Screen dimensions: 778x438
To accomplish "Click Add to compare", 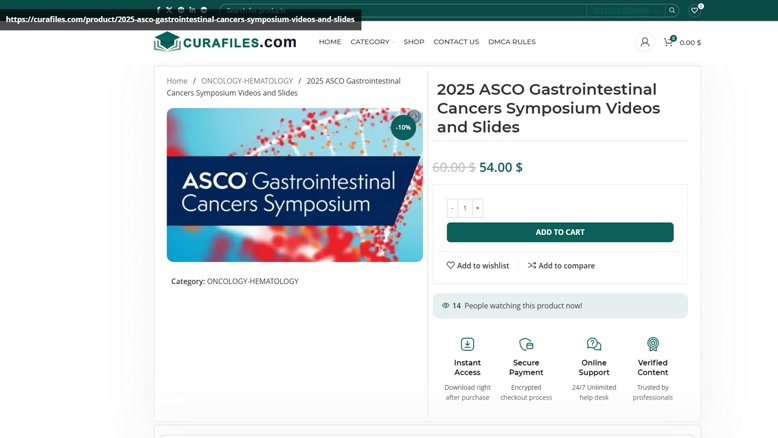I will coord(561,266).
